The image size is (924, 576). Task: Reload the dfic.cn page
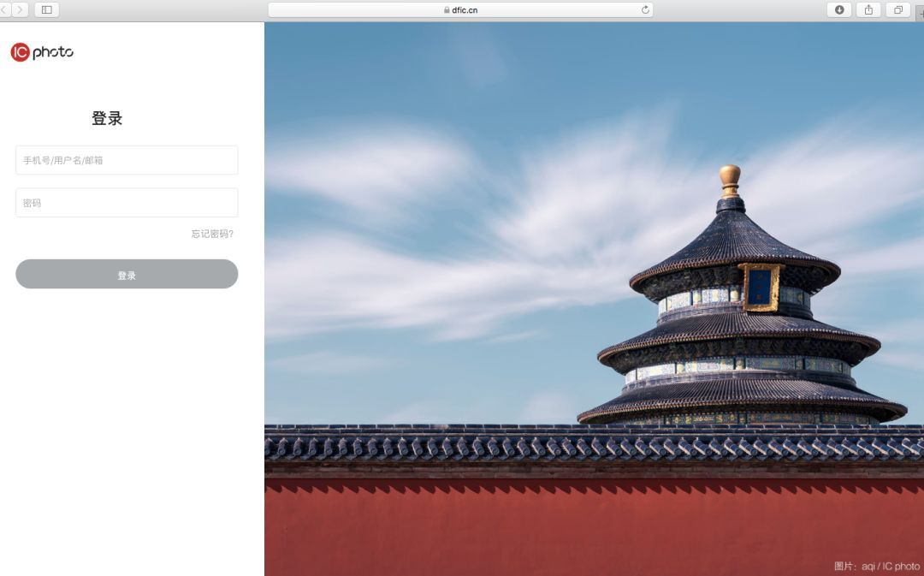(645, 10)
